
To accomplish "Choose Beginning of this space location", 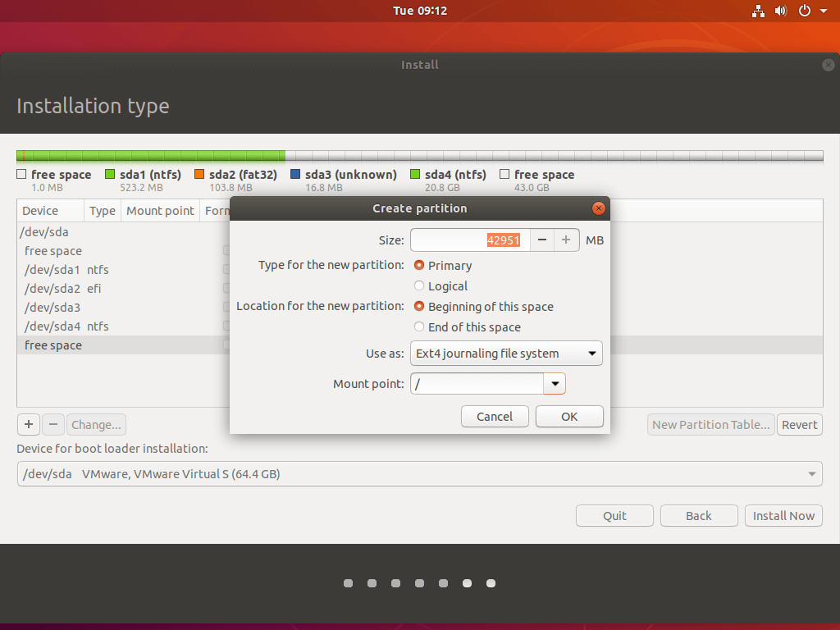I will 419,307.
